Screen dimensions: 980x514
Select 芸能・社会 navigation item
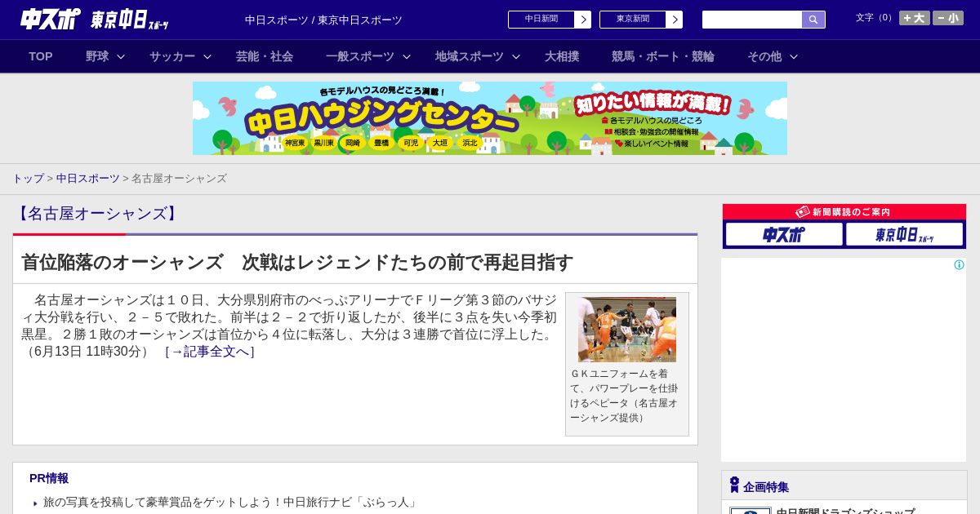(x=265, y=56)
